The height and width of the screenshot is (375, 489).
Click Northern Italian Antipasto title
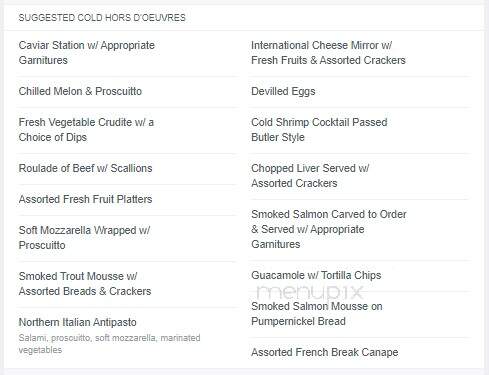pyautogui.click(x=78, y=322)
